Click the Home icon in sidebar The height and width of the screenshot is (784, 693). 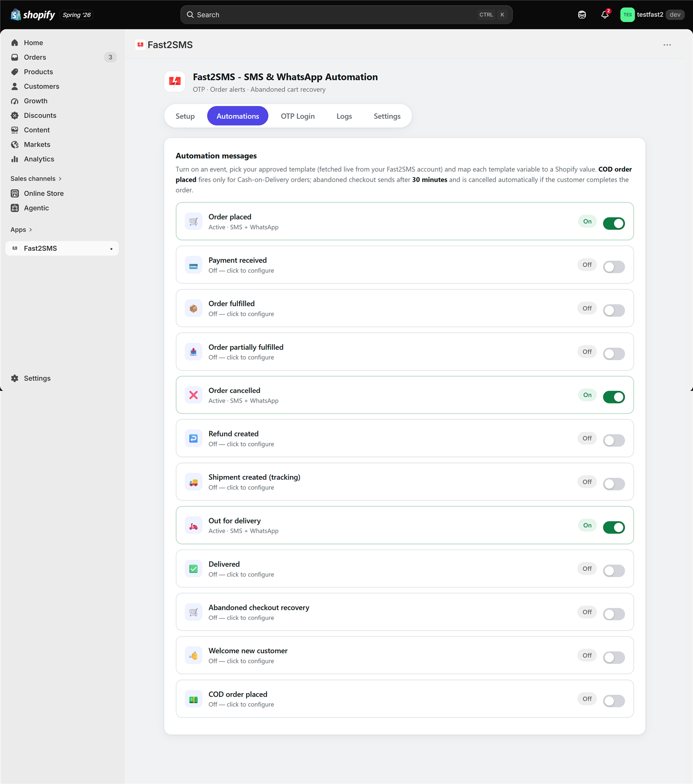[15, 43]
